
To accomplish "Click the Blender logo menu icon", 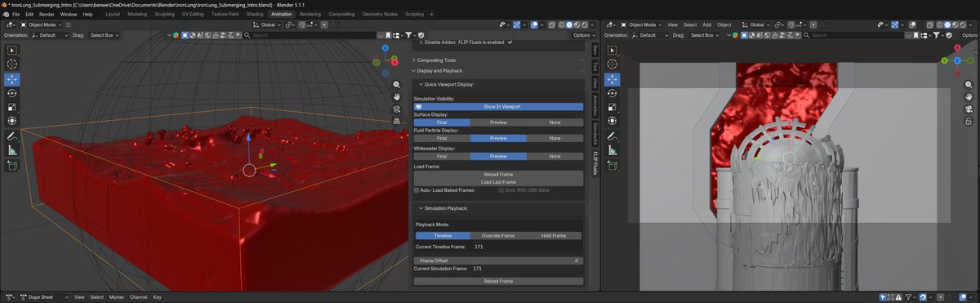I will 6,14.
